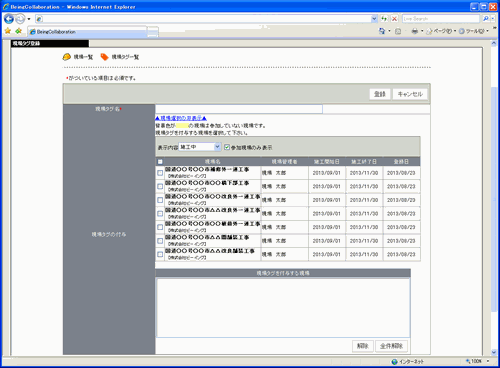Click the yellow background color legend swatch
500x368 pixels.
[182, 126]
